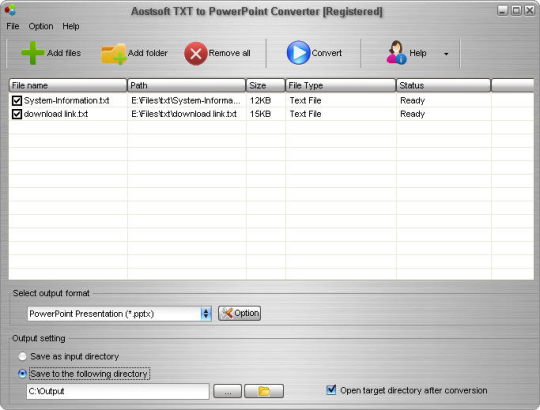The image size is (540, 410).
Task: Browse for output directory with ... button
Action: pos(227,391)
